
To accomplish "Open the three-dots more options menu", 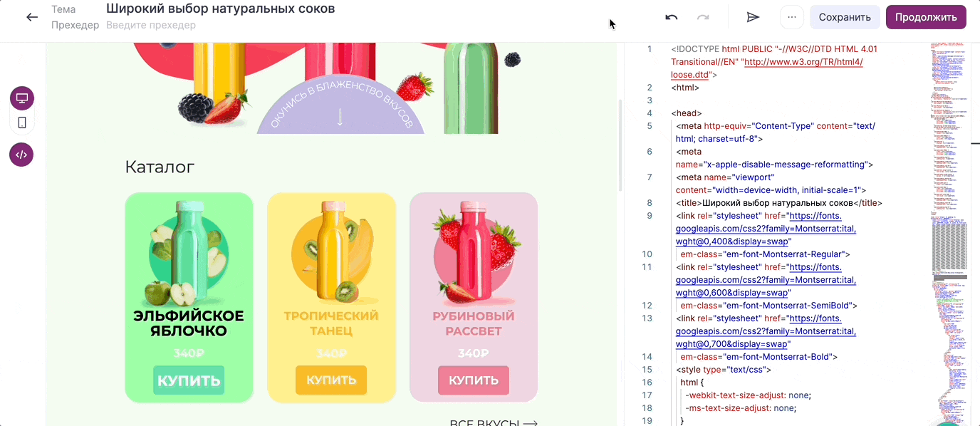I will tap(792, 17).
